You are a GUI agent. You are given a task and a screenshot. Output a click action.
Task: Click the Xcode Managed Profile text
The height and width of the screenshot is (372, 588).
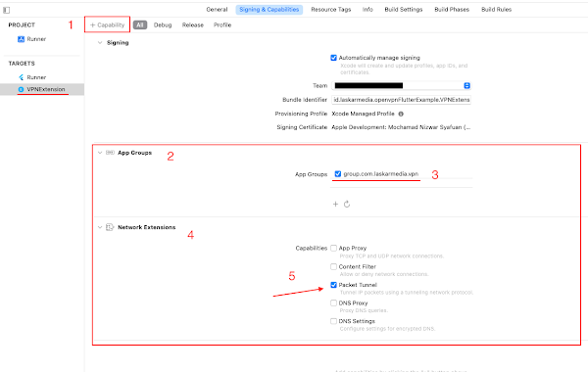(x=363, y=114)
